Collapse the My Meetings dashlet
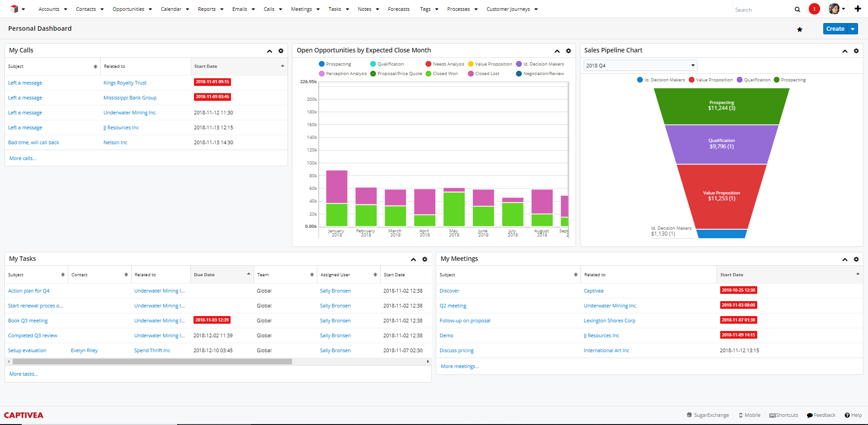Image resolution: width=868 pixels, height=425 pixels. pos(844,260)
